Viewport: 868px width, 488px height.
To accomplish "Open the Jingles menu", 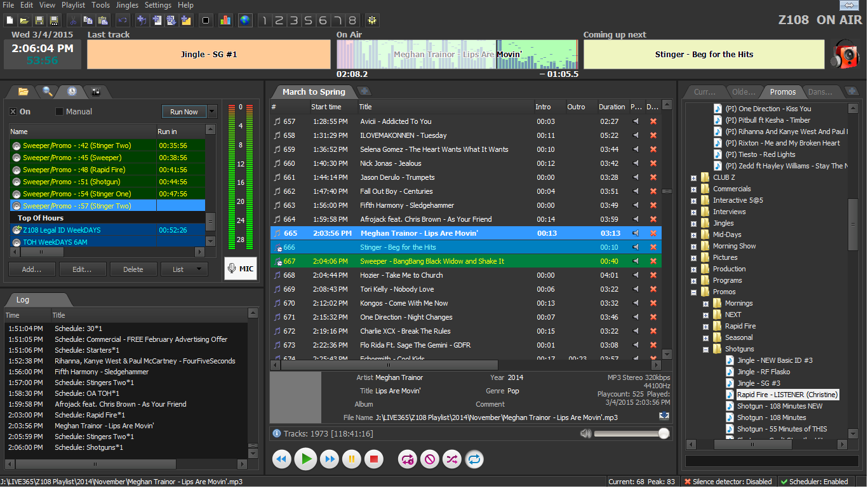I will [x=127, y=5].
